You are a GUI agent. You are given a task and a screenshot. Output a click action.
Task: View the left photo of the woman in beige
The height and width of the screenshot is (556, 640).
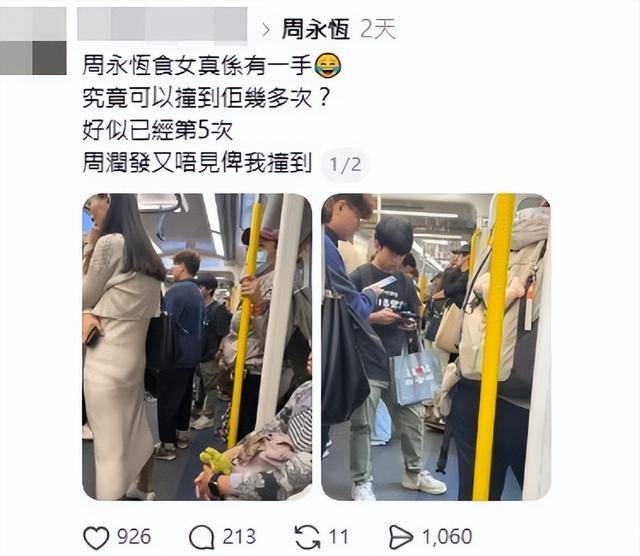coord(197,347)
